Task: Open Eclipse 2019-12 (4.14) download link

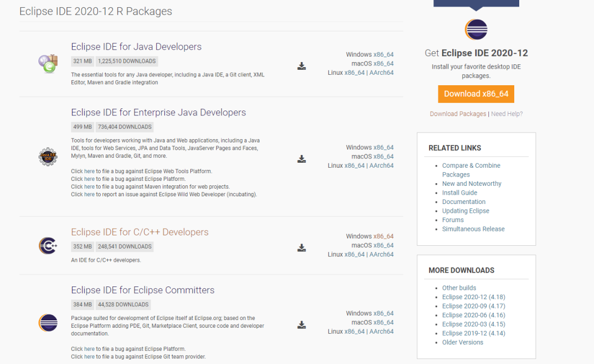Action: click(474, 333)
